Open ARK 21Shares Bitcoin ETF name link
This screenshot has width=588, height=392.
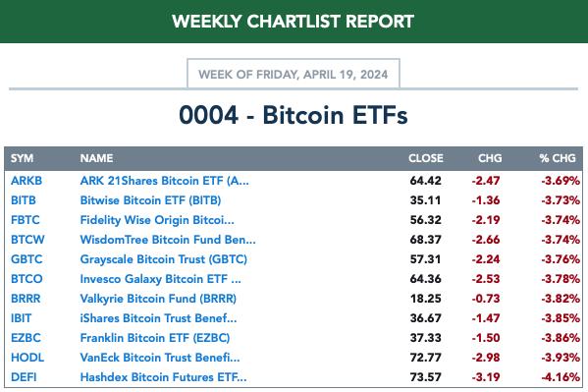point(164,181)
